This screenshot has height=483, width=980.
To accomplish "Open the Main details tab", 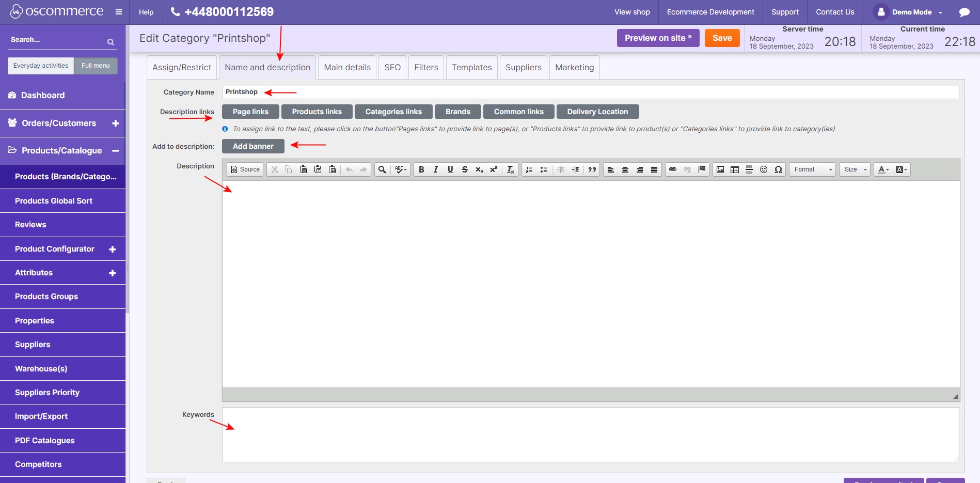I will tap(347, 68).
